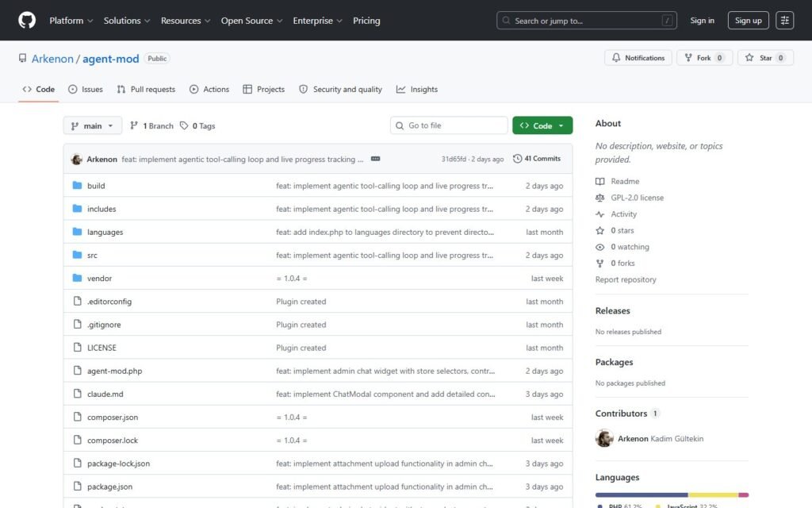
Task: Open the .gitignore file
Action: point(104,325)
